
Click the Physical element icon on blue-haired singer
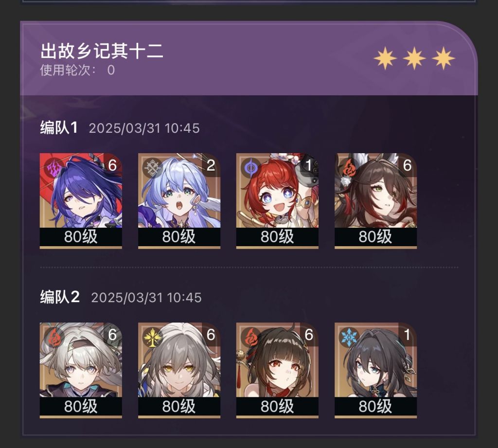(x=152, y=168)
